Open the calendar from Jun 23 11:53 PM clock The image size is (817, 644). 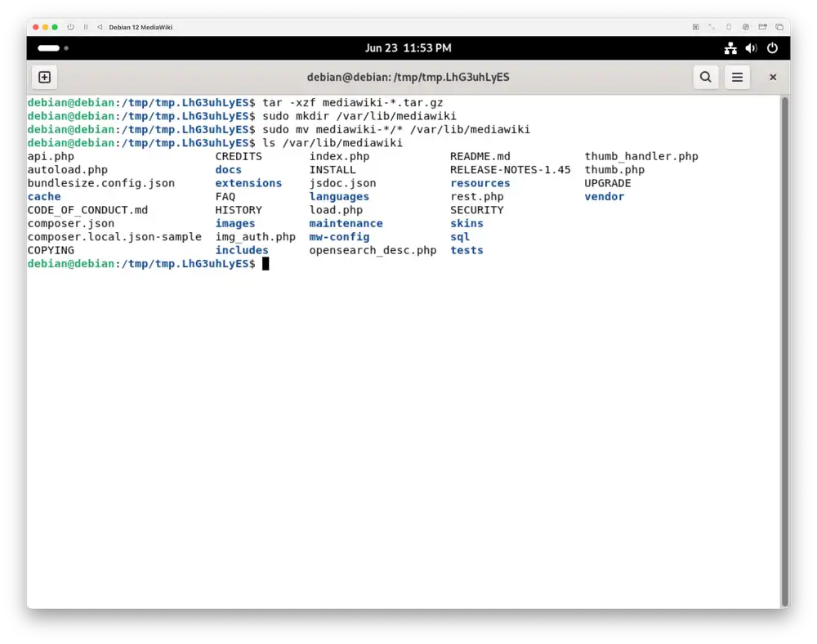pos(408,48)
